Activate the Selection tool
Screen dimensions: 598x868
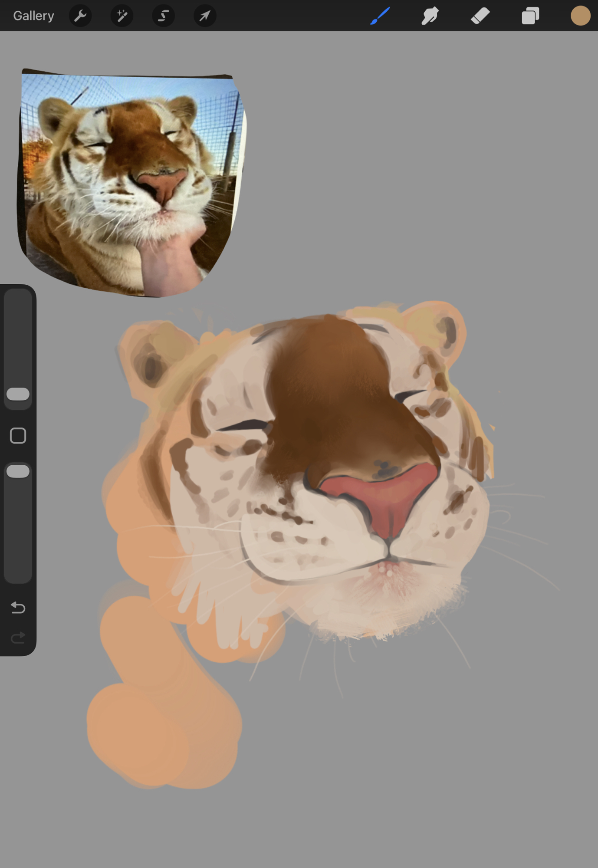163,16
